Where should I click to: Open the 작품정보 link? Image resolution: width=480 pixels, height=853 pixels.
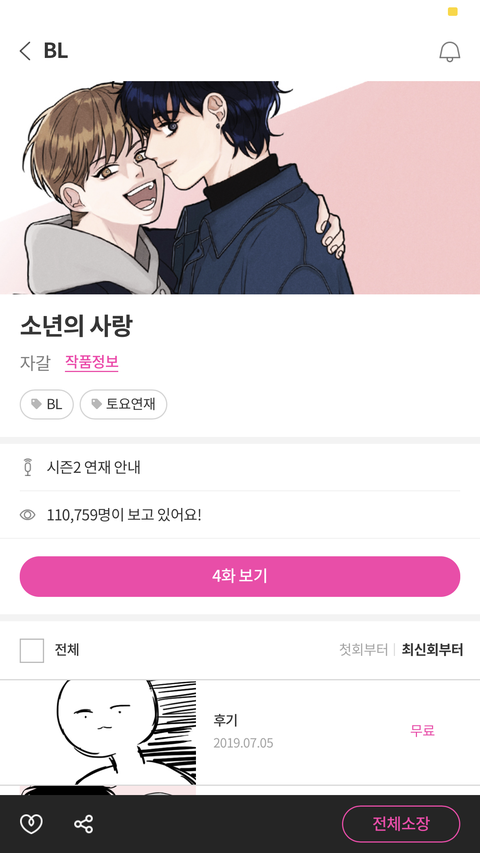[x=91, y=362]
